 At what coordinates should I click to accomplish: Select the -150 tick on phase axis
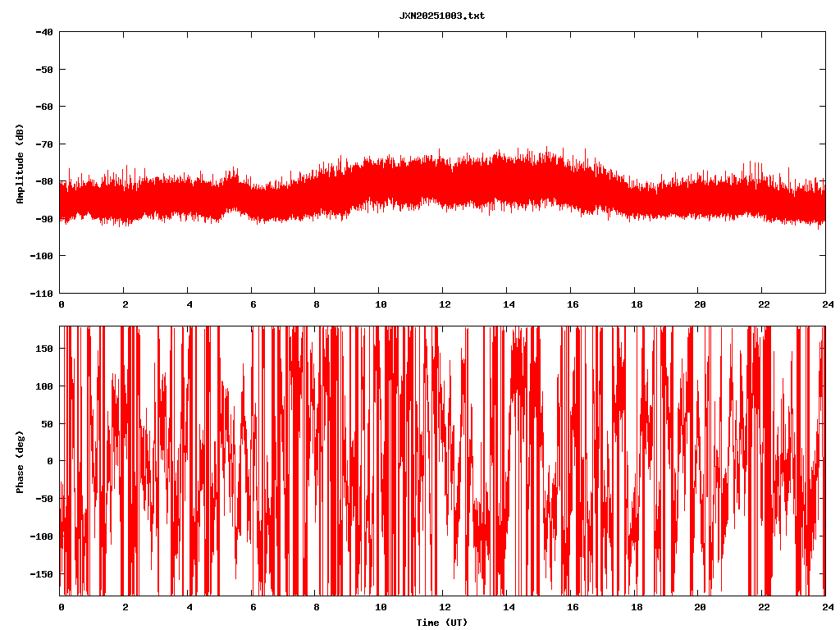42,573
